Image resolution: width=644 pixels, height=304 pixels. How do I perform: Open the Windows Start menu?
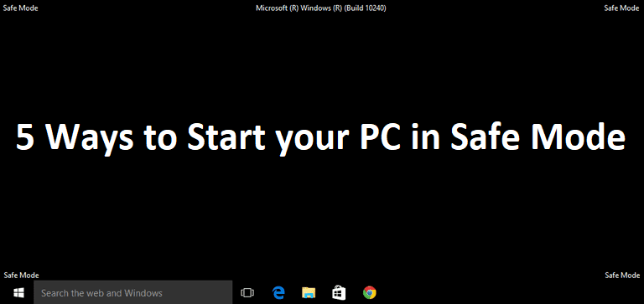18,292
